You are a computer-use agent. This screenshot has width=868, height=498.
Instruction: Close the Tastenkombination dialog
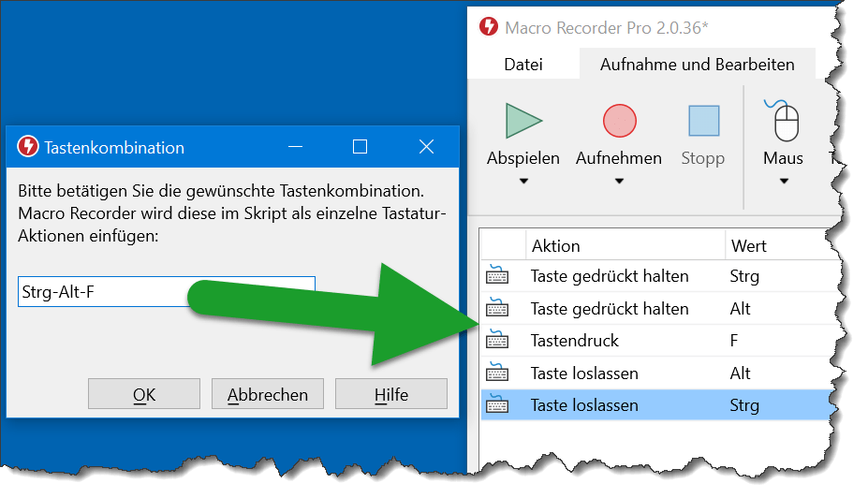point(426,147)
